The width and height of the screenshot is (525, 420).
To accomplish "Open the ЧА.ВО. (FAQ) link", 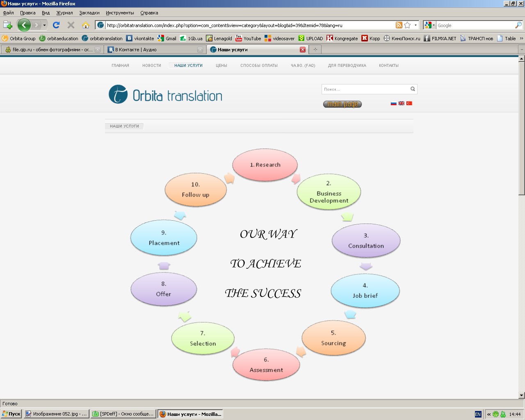I will click(303, 66).
